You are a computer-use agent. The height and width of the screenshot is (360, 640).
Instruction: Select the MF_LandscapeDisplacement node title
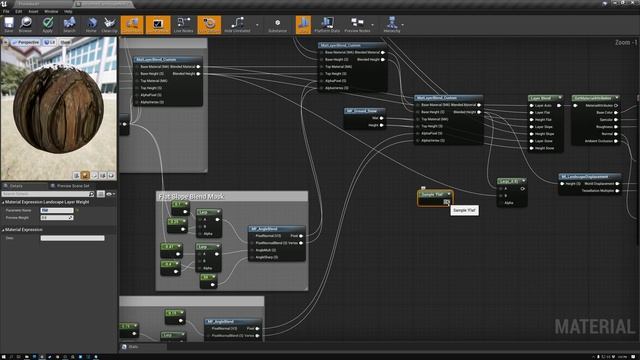pos(589,176)
